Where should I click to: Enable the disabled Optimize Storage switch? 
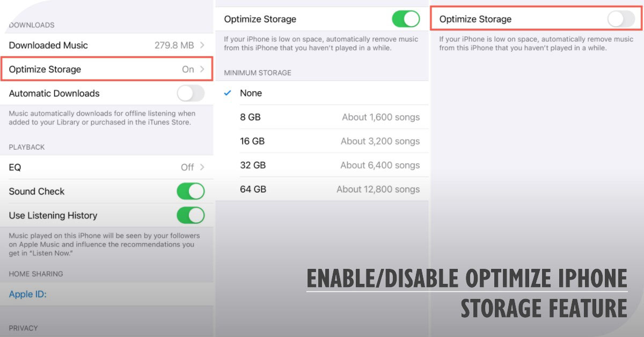coord(621,19)
